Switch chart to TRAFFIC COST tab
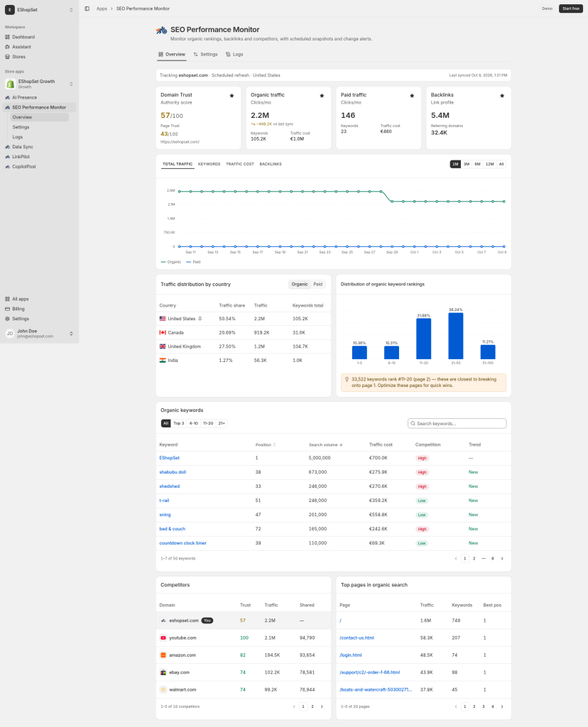588x727 pixels. tap(240, 164)
